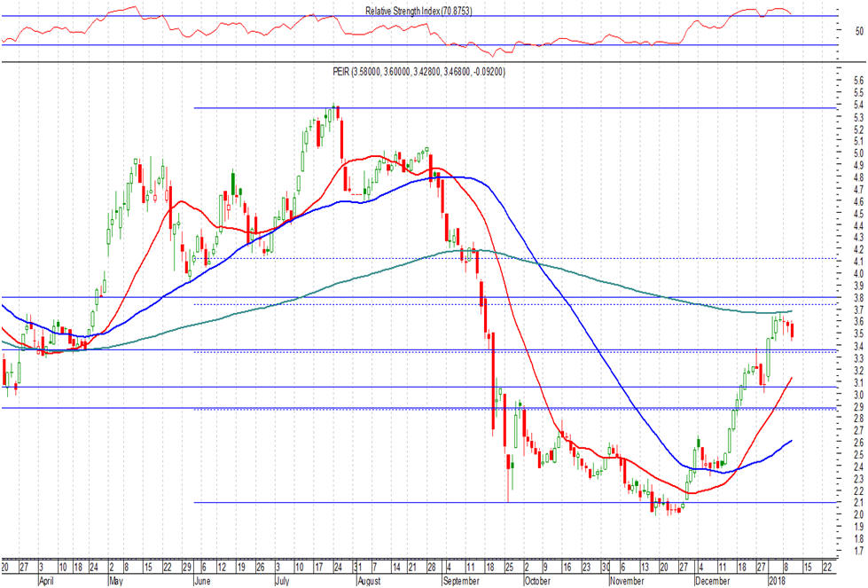Click the 2.1 value on price axis
This screenshot has height=588, width=868.
857,502
